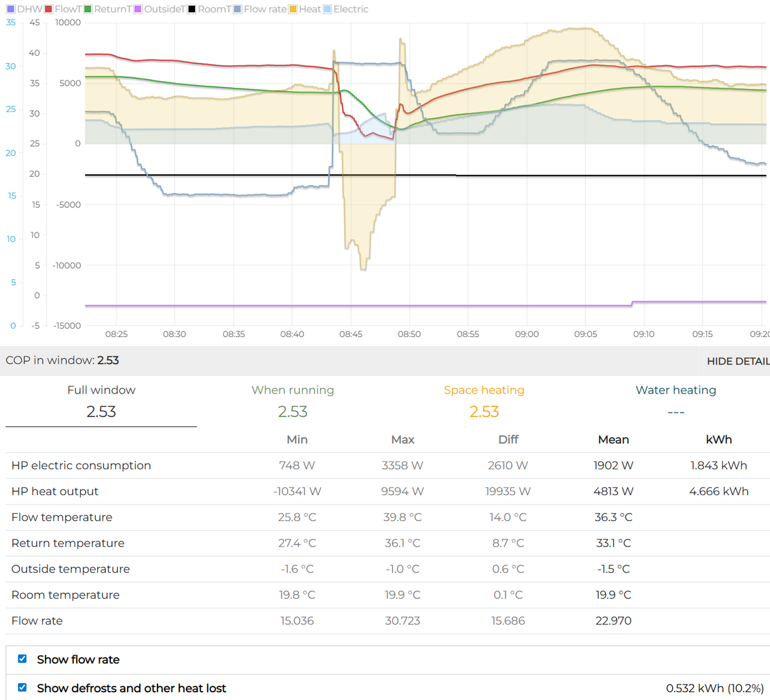Click the Mean column header
770x700 pixels.
pos(613,439)
